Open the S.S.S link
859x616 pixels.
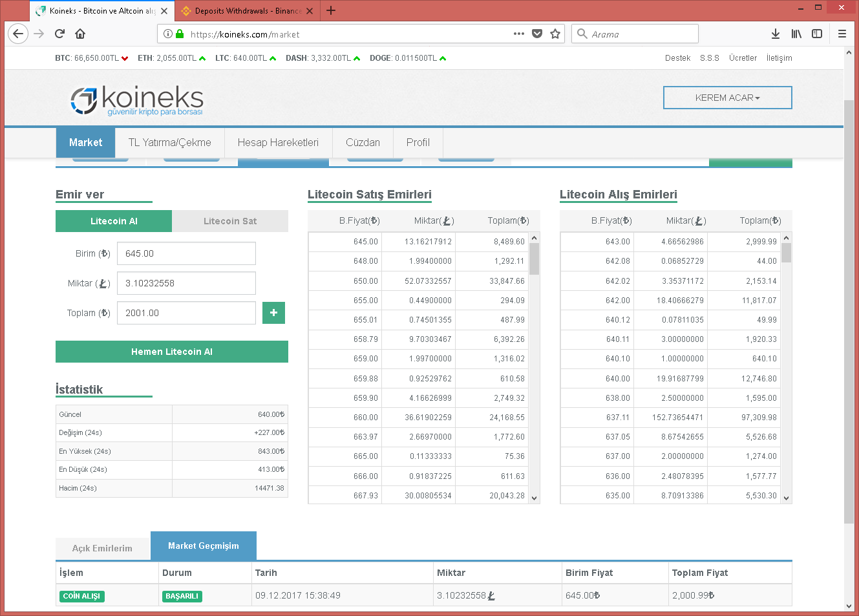710,58
